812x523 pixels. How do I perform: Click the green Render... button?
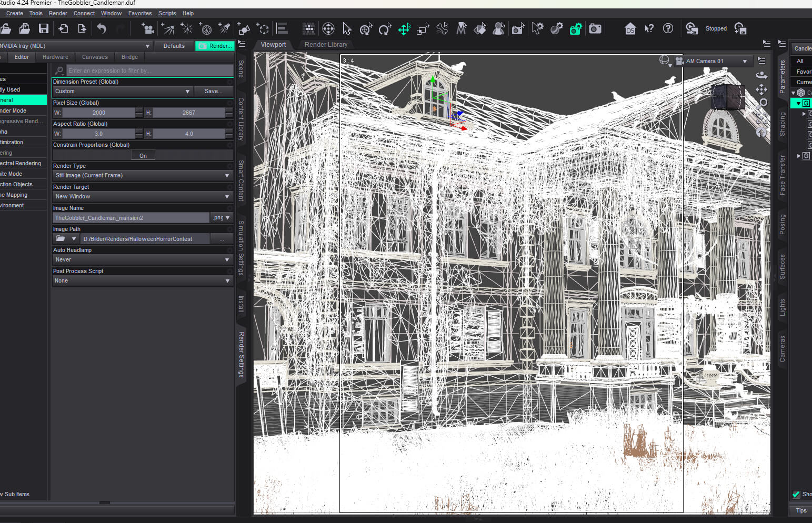click(215, 46)
